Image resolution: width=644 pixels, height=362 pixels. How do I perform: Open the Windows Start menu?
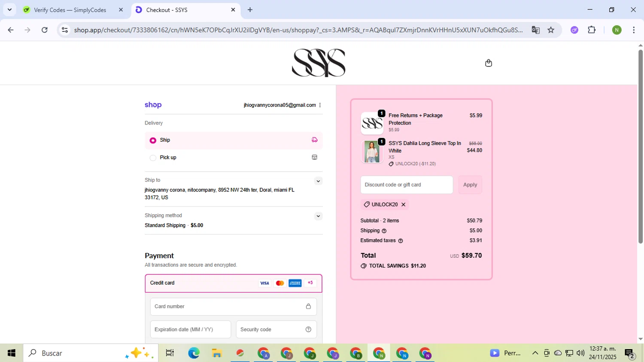point(12,353)
